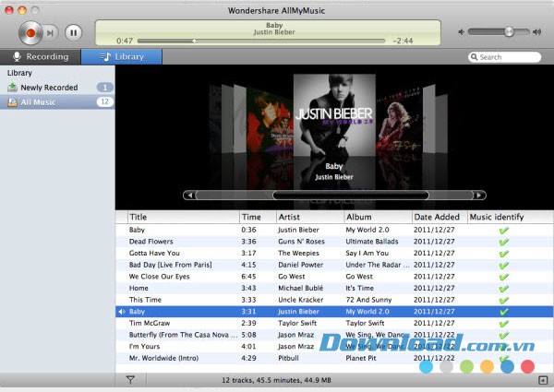554x392 pixels.
Task: Click the identify checkmark for Tim McGraw
Action: pos(504,324)
